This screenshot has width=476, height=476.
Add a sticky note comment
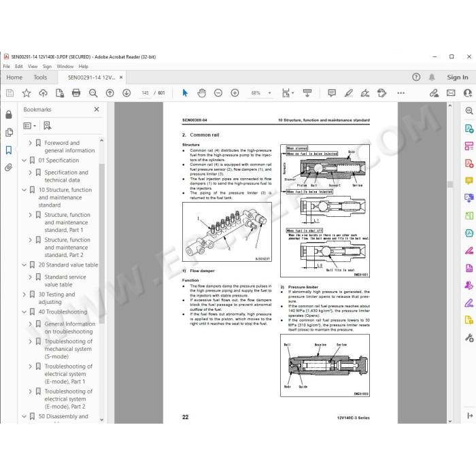pyautogui.click(x=332, y=93)
